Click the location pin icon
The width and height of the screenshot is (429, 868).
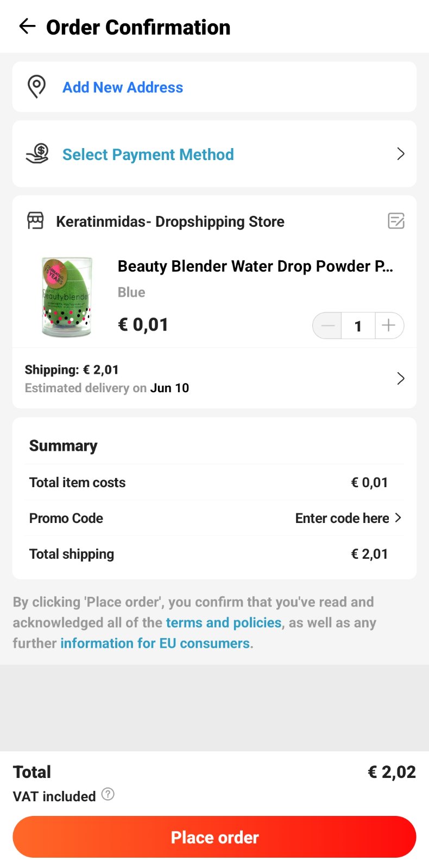pyautogui.click(x=36, y=87)
